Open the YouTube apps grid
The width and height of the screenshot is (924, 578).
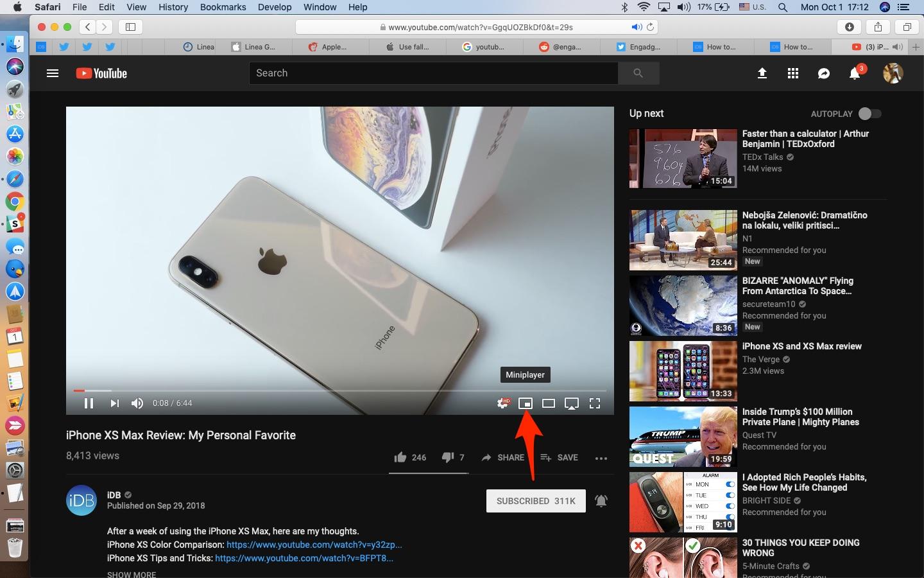(x=793, y=73)
